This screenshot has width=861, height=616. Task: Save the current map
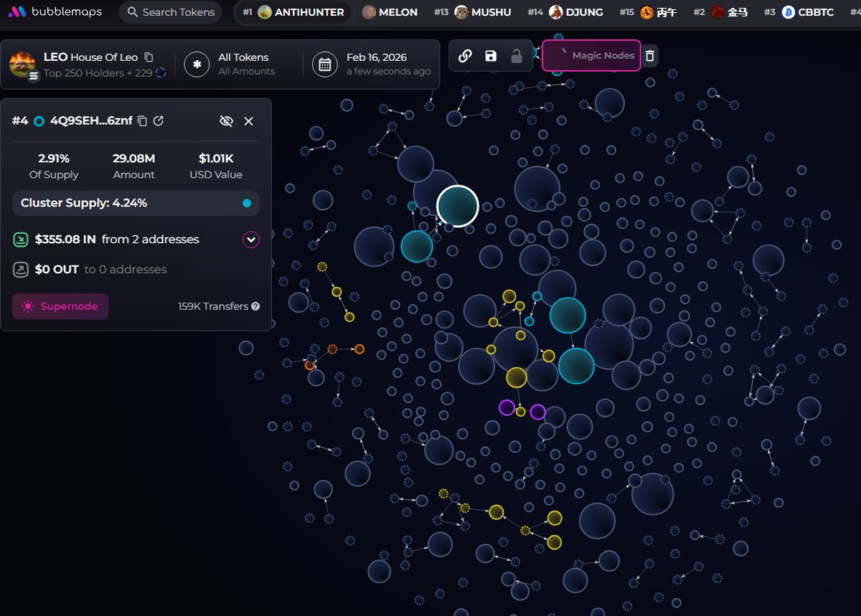pos(491,56)
